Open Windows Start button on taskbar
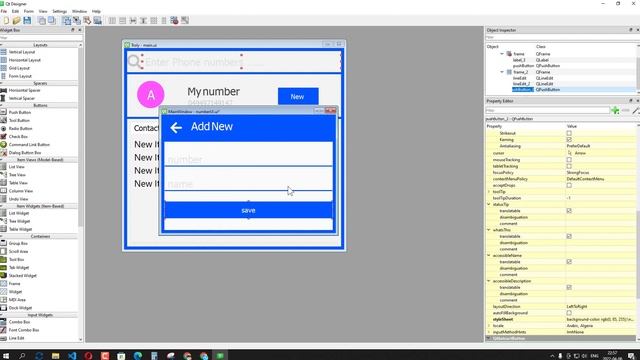Screen dimensions: 640x360 pos(6,356)
